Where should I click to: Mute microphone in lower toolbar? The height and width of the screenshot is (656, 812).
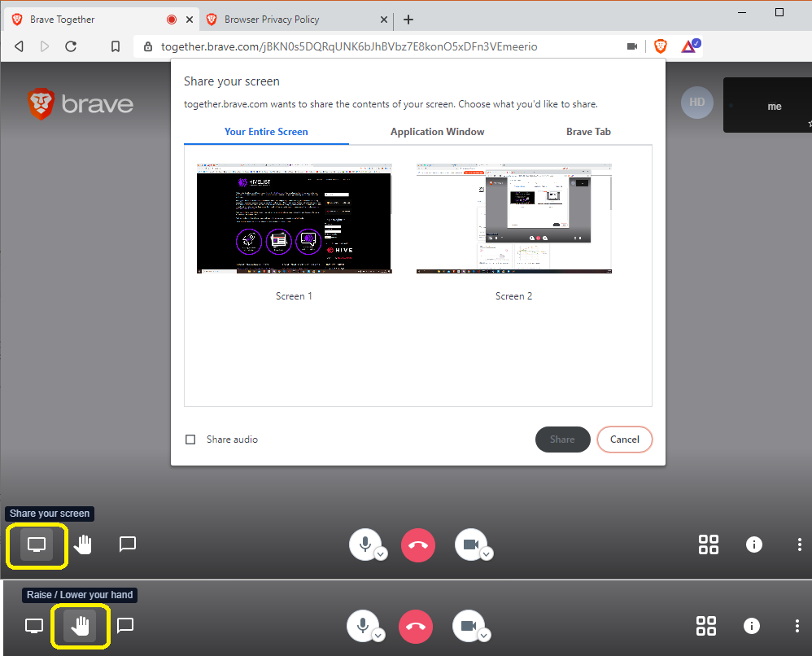click(x=363, y=625)
